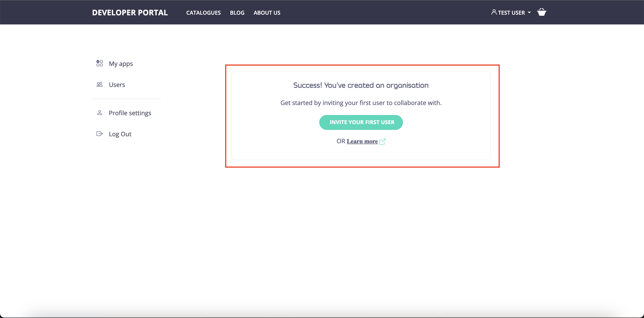
Task: Open Profile settings text link
Action: (x=130, y=113)
